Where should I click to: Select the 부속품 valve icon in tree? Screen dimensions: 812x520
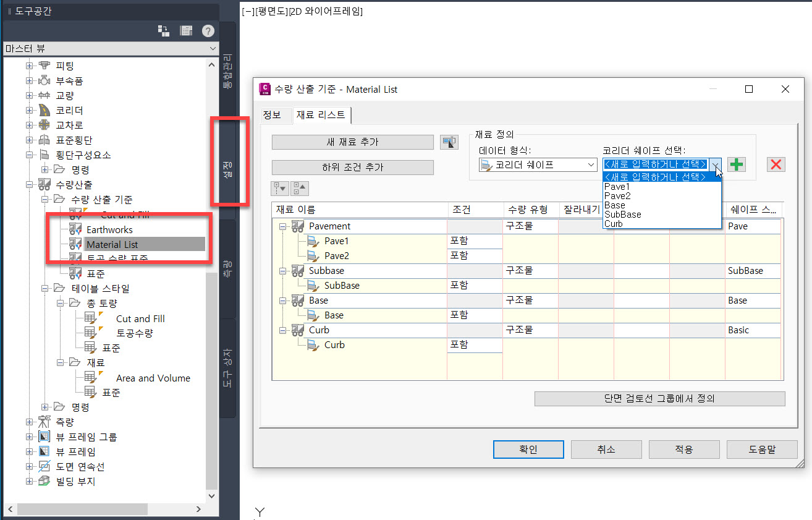pyautogui.click(x=45, y=80)
